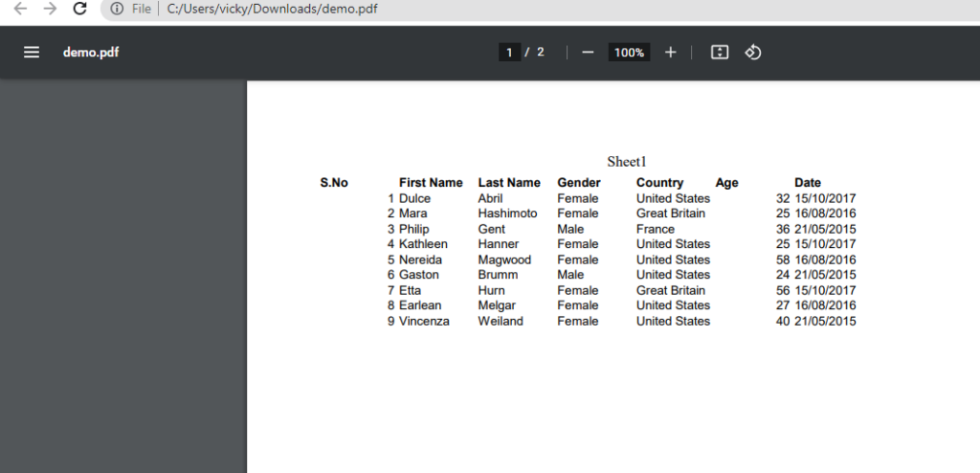This screenshot has height=473, width=980.
Task: Click the demo.pdf document title
Action: coord(91,53)
